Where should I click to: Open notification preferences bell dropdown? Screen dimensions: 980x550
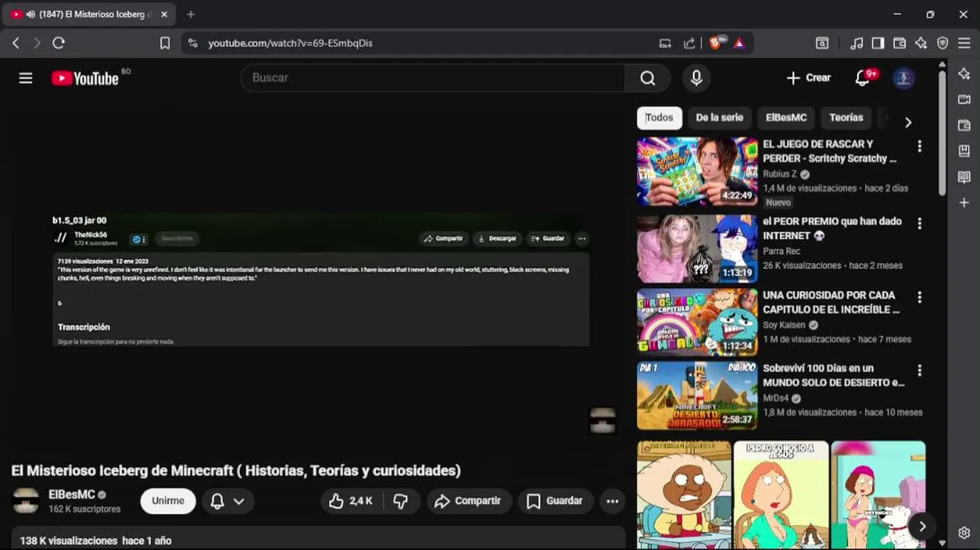click(x=227, y=501)
